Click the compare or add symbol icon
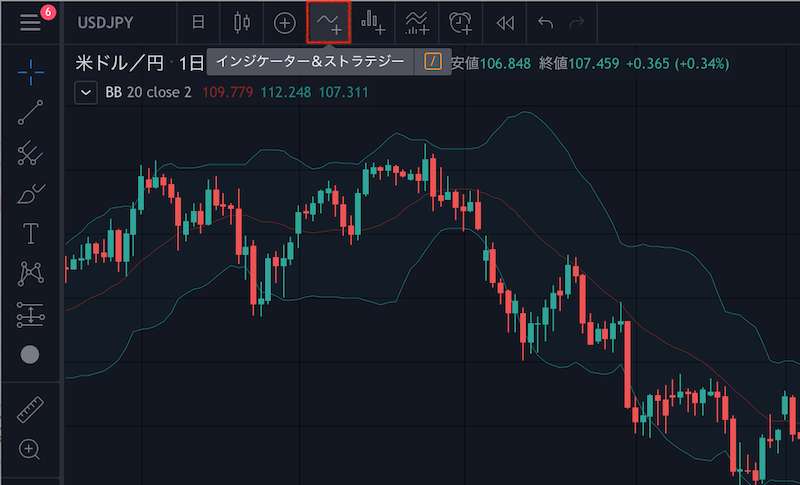This screenshot has width=800, height=485. [285, 22]
